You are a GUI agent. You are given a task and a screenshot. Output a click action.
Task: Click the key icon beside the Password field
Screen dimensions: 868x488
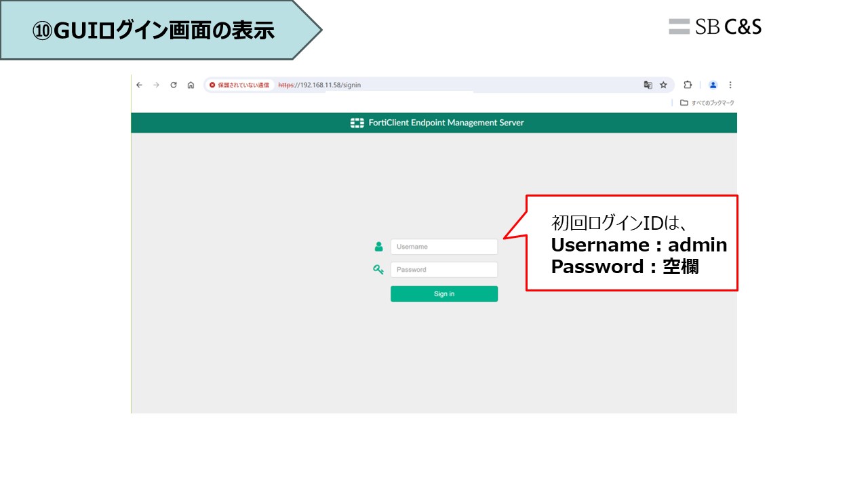pyautogui.click(x=378, y=269)
